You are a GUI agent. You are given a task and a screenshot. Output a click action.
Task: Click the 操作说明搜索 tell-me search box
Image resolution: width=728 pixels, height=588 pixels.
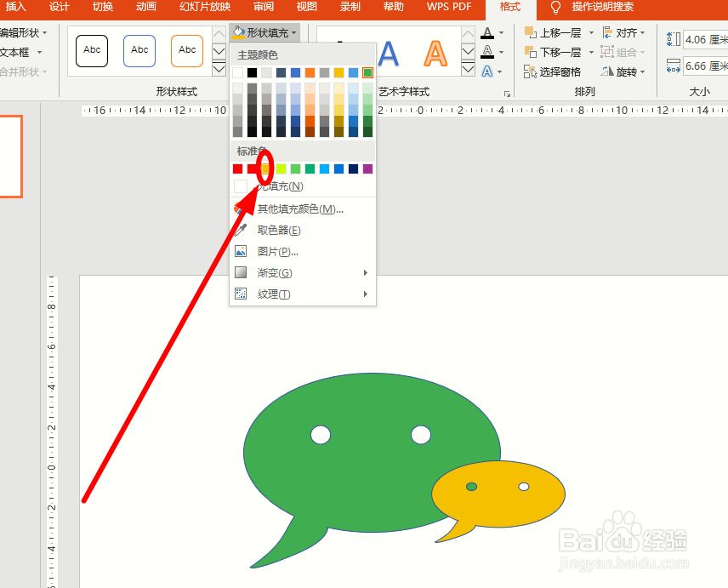[x=603, y=7]
